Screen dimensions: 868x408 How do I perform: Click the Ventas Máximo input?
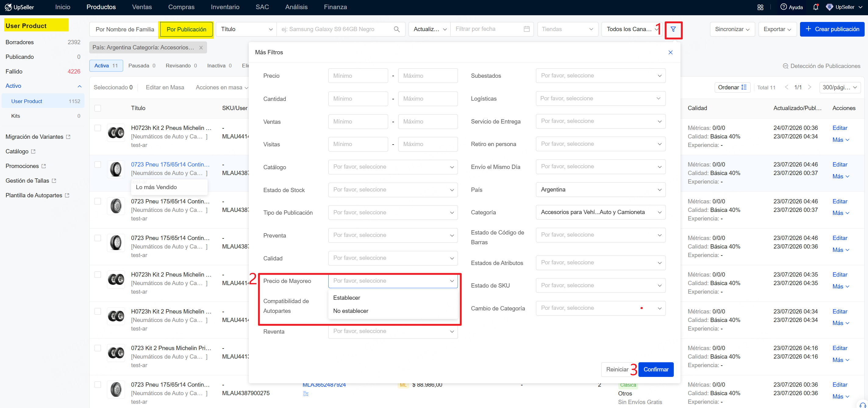click(428, 122)
